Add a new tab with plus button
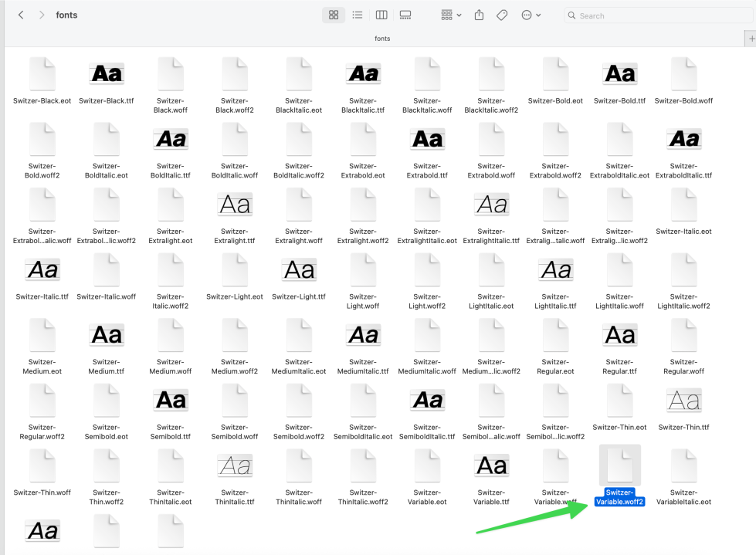The width and height of the screenshot is (756, 555). point(751,39)
